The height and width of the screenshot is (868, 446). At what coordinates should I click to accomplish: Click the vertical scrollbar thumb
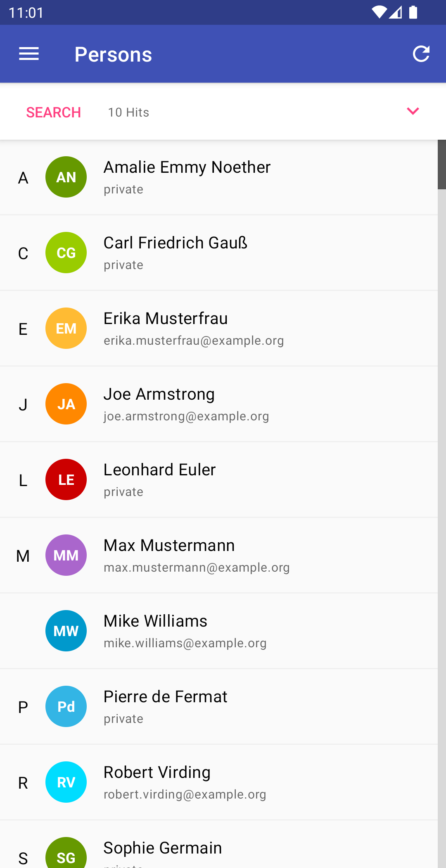(x=442, y=165)
